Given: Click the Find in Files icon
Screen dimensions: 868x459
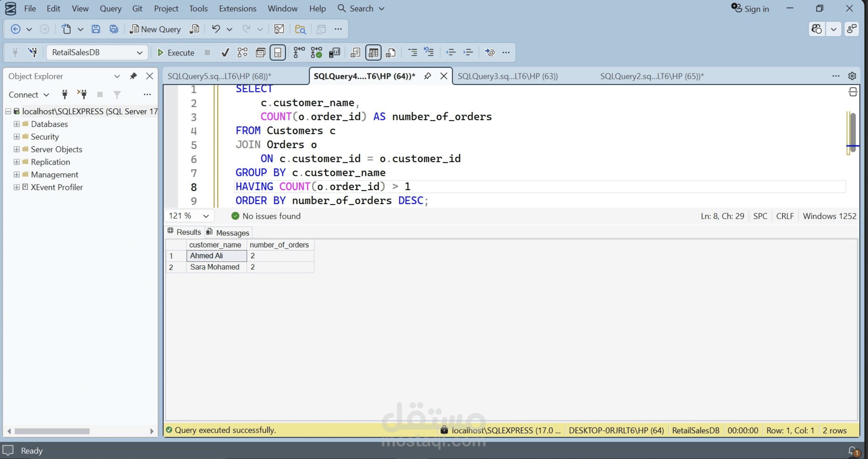Looking at the screenshot, I should tap(300, 29).
